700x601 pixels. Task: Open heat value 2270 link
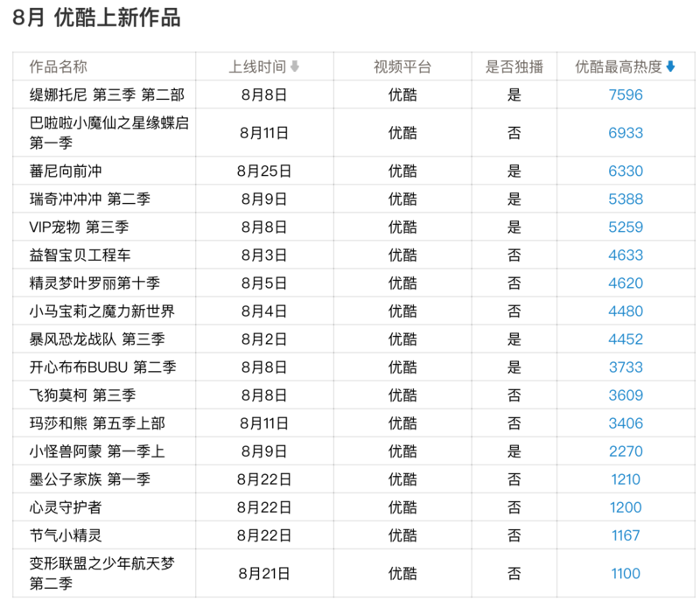pyautogui.click(x=626, y=451)
